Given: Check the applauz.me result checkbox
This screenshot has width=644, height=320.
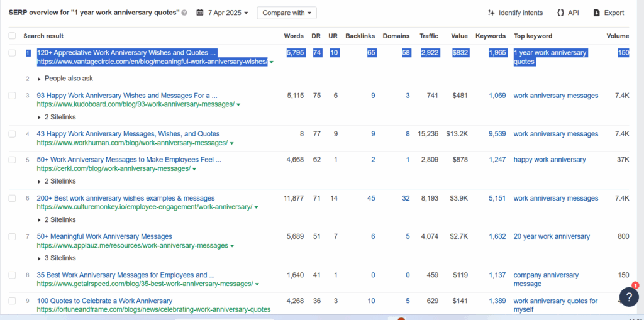Looking at the screenshot, I should (x=13, y=236).
